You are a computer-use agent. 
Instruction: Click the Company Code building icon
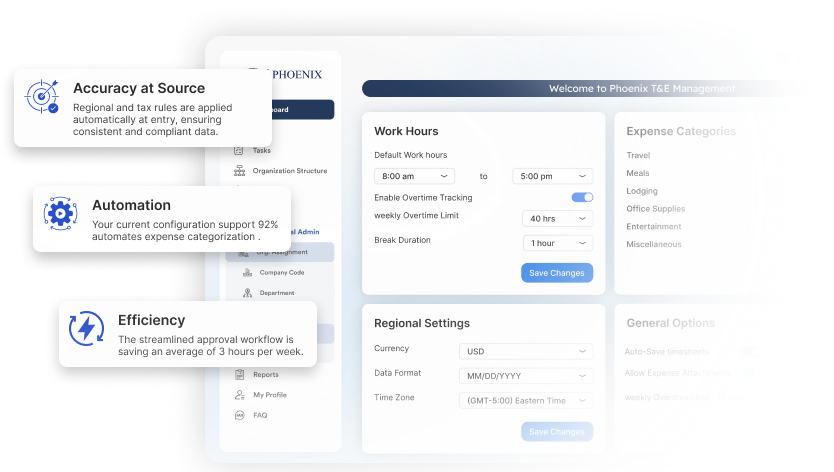pyautogui.click(x=246, y=272)
